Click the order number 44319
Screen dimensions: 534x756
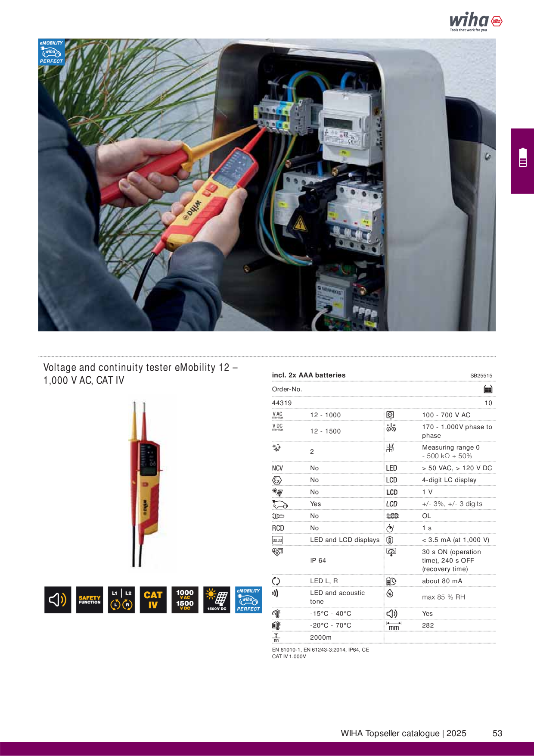[x=282, y=403]
